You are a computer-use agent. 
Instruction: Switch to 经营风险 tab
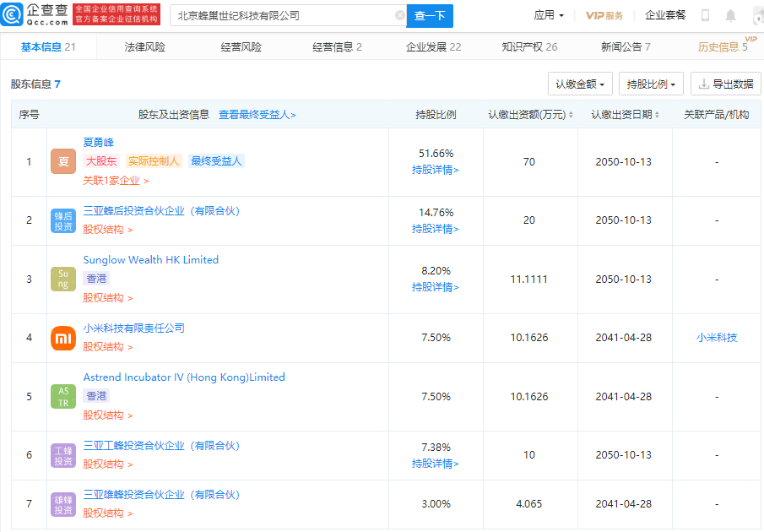241,46
